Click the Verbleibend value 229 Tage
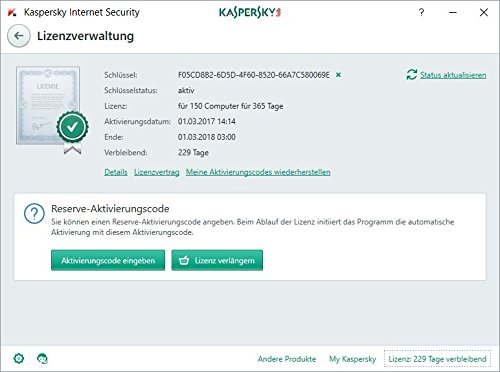 coord(193,153)
